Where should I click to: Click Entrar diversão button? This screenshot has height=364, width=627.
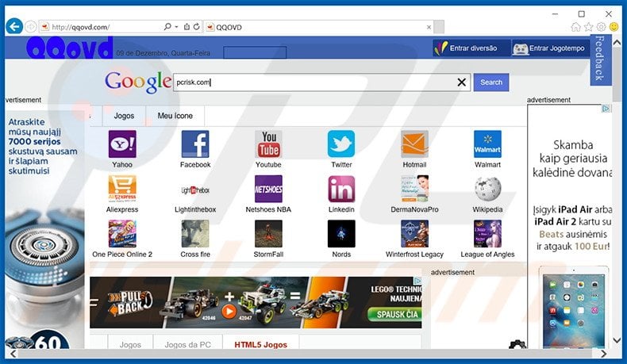471,48
